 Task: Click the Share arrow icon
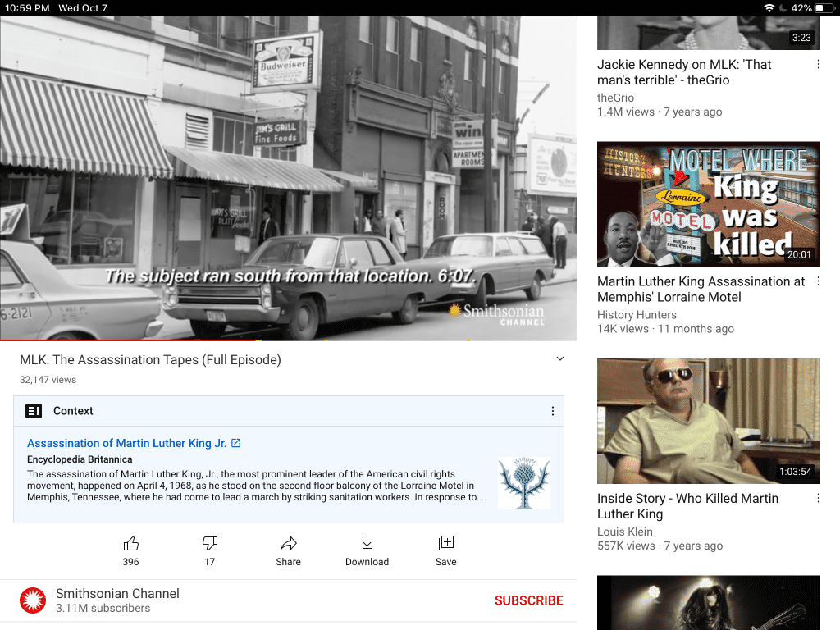[x=288, y=543]
